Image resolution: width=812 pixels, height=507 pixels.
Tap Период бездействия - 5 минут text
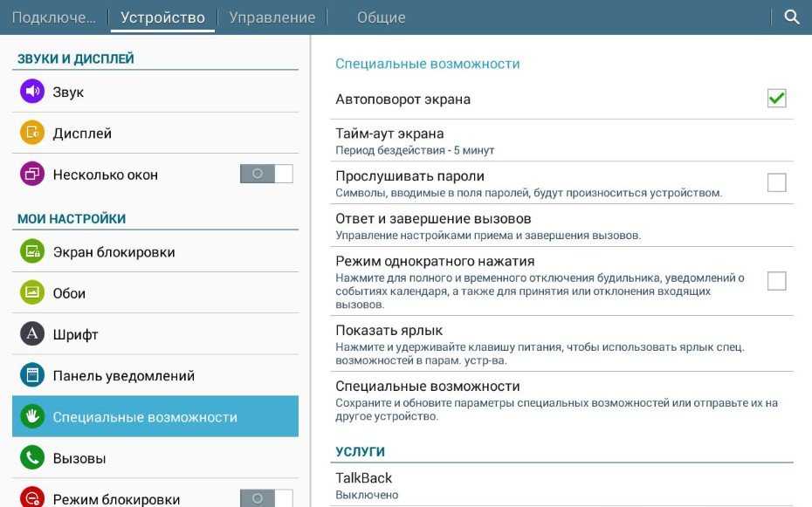tap(415, 151)
